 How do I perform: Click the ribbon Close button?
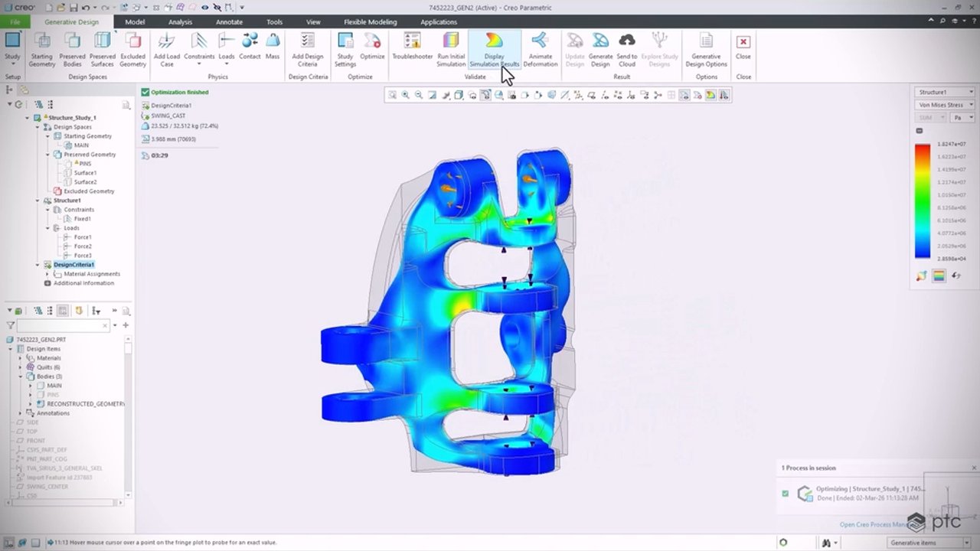[x=743, y=46]
